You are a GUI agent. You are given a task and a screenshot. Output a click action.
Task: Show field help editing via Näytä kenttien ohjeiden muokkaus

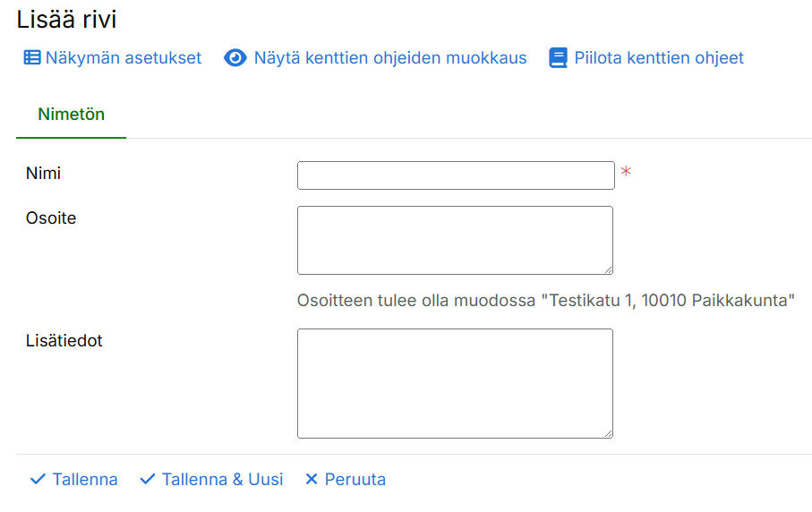(x=389, y=58)
